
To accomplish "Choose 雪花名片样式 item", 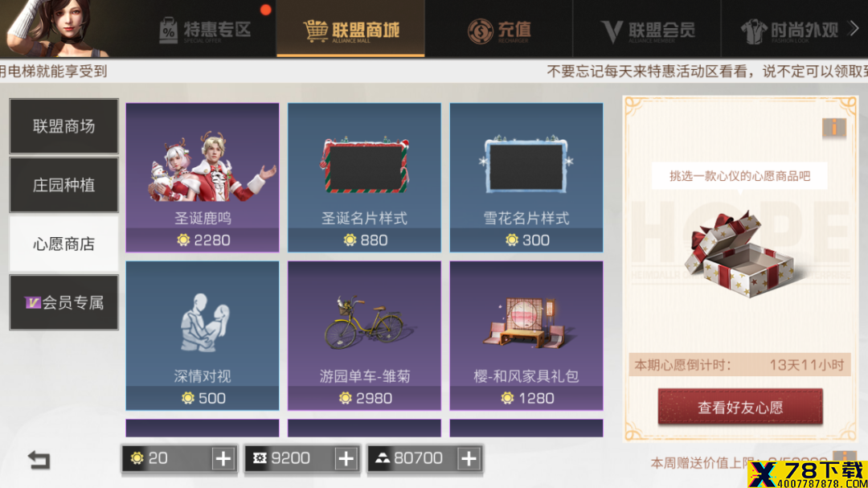I will (x=526, y=177).
